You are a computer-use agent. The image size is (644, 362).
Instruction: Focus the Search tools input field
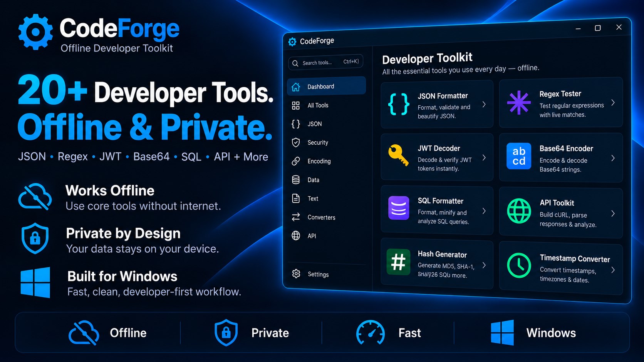[x=325, y=62]
